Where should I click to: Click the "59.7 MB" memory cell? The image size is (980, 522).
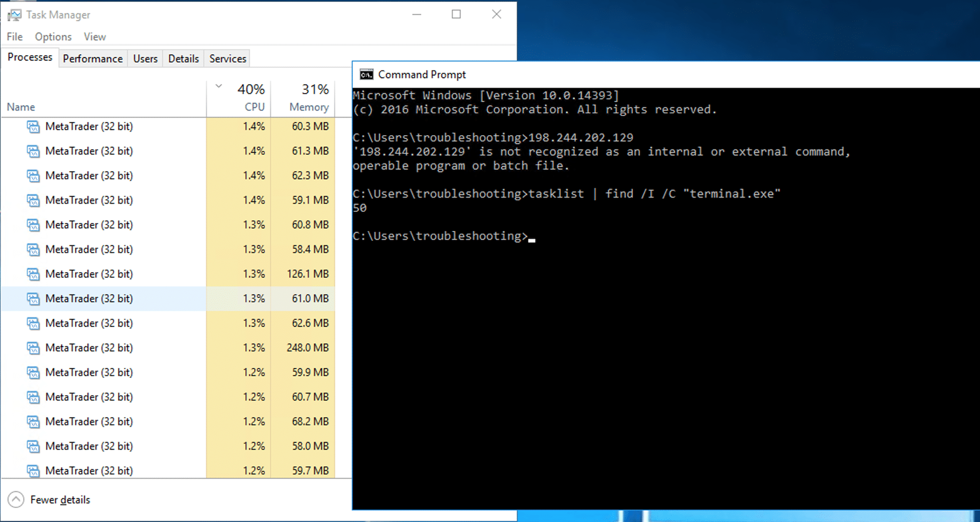pyautogui.click(x=310, y=471)
